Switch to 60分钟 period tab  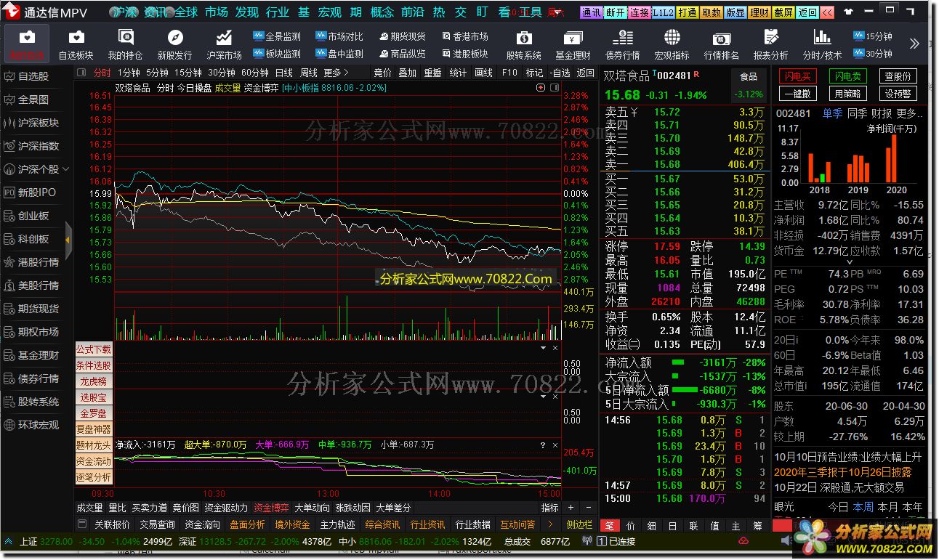pos(255,73)
